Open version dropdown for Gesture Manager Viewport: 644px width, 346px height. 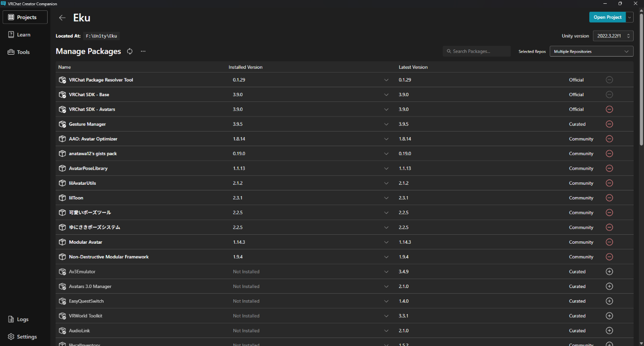click(x=387, y=124)
